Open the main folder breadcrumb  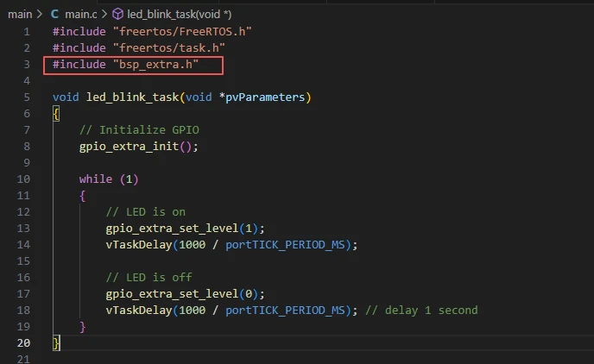click(x=19, y=15)
